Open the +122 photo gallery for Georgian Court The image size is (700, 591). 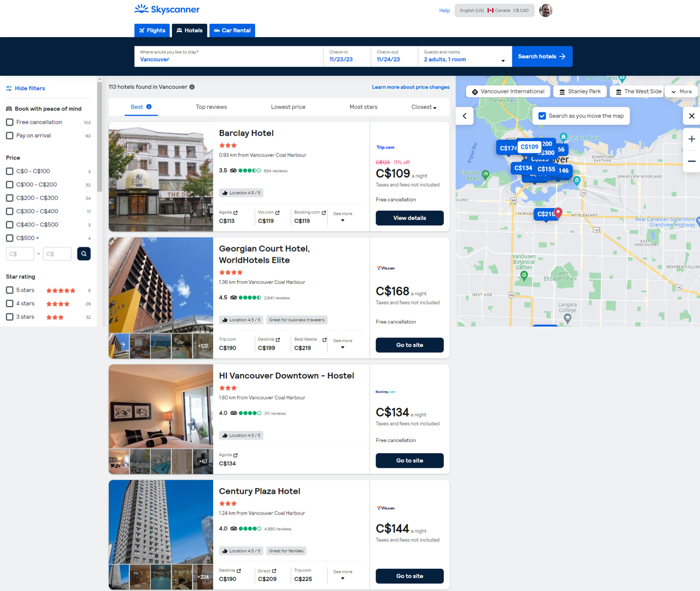(x=203, y=345)
